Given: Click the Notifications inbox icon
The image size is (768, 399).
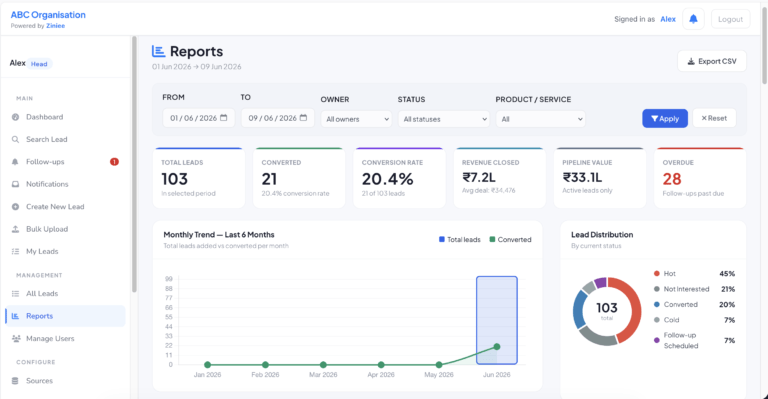Looking at the screenshot, I should tap(15, 184).
